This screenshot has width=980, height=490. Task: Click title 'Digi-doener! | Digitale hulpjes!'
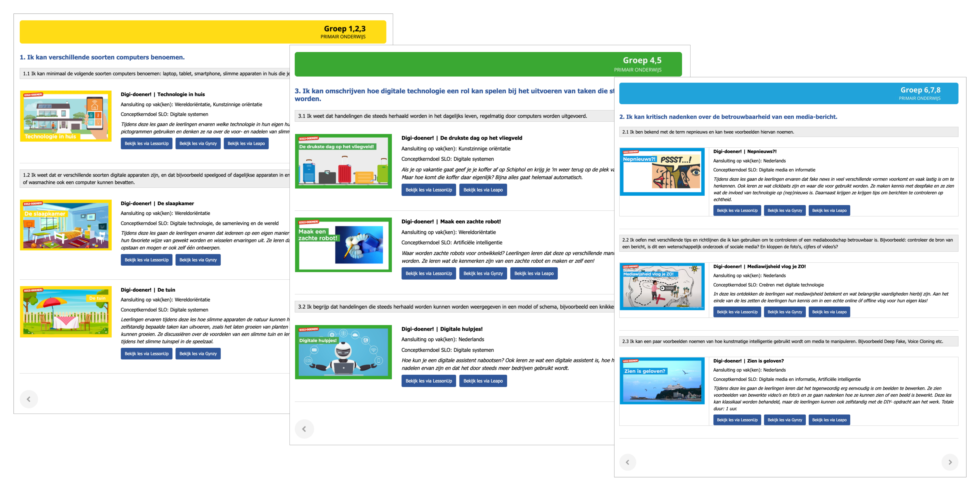click(x=442, y=329)
